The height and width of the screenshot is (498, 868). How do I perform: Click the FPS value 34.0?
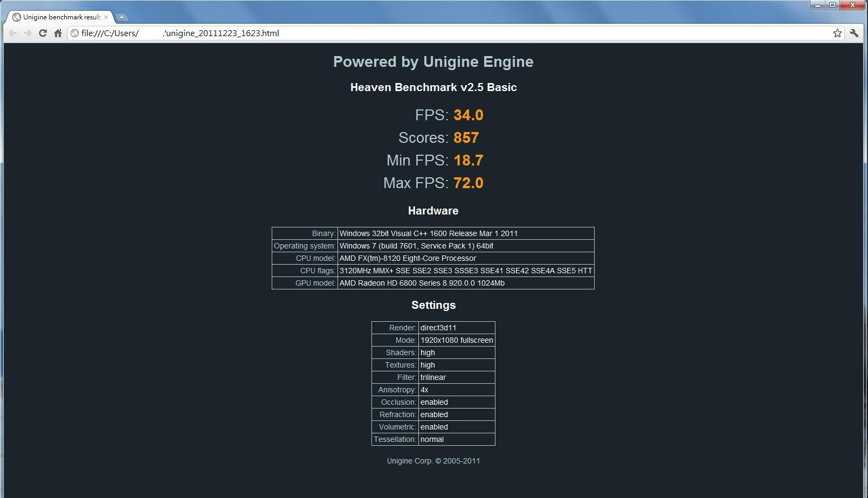point(469,115)
